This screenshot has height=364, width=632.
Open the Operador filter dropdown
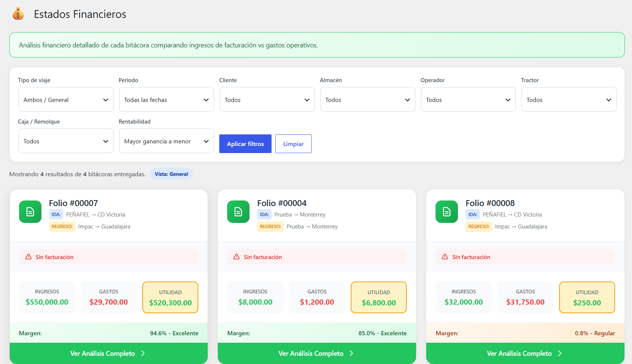click(x=468, y=99)
